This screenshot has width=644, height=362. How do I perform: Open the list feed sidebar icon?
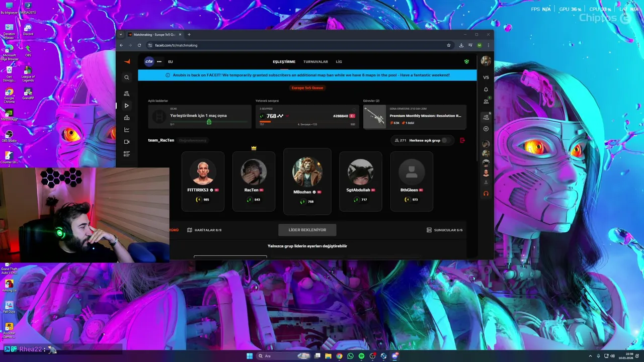click(127, 154)
